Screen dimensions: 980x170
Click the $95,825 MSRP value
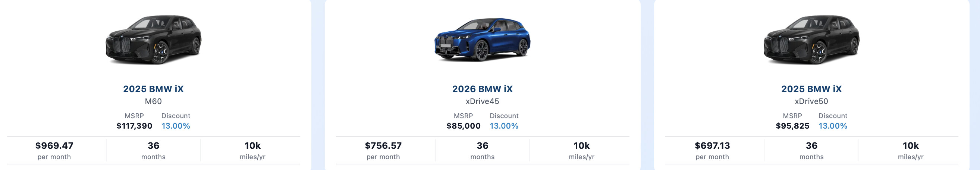(x=792, y=126)
